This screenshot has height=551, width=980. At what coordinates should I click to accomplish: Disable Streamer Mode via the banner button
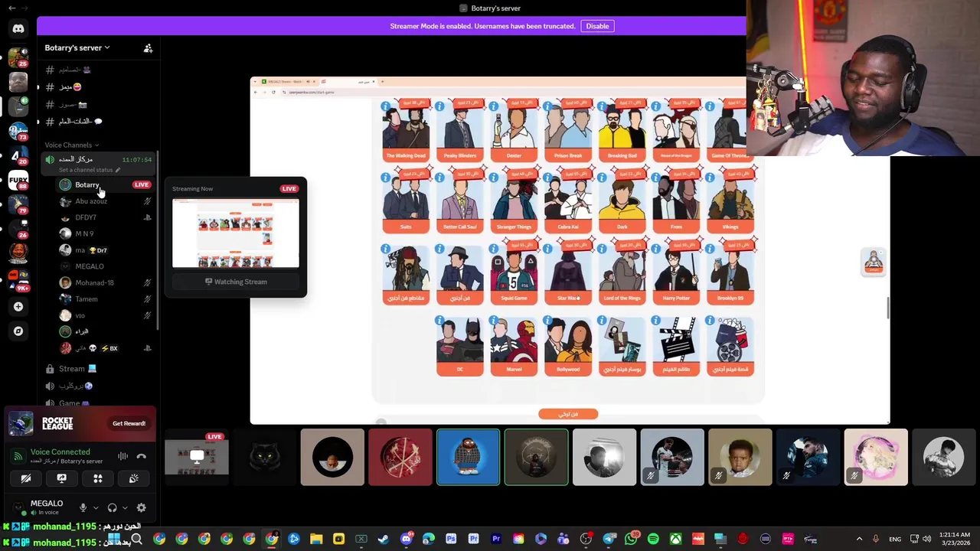click(x=597, y=26)
